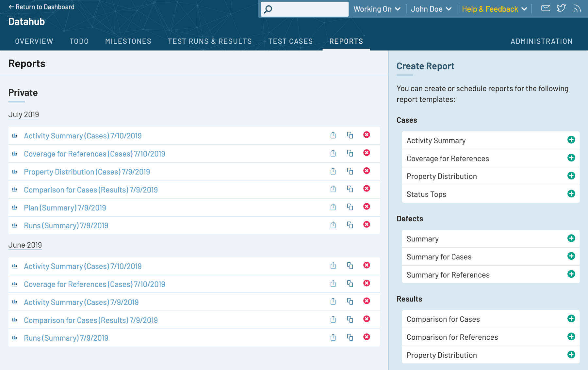Expand Help & Feedback menu
Viewport: 588px width, 370px height.
click(494, 9)
